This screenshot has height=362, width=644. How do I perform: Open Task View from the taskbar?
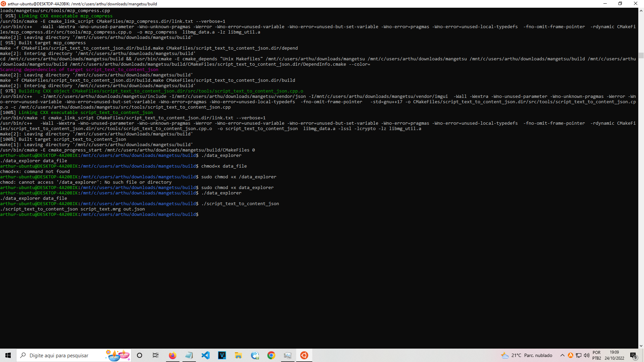156,355
